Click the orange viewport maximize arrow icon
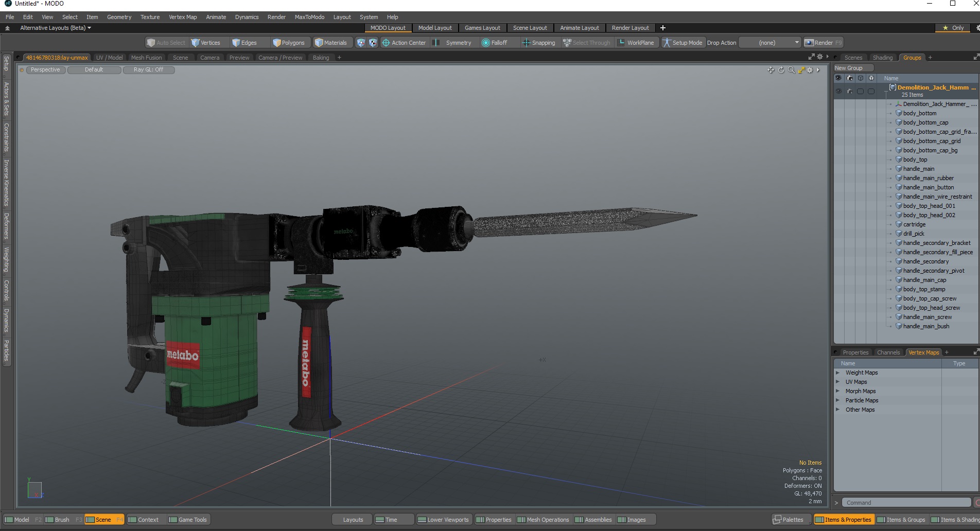The image size is (980, 531). click(x=801, y=70)
